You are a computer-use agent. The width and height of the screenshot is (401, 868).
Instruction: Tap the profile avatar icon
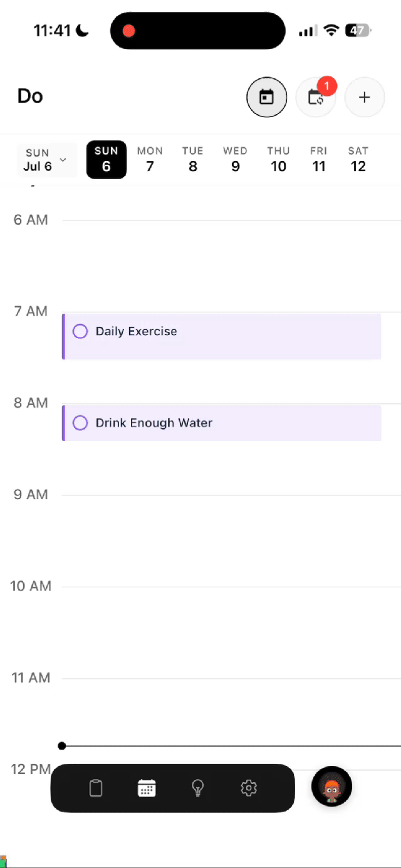pyautogui.click(x=331, y=787)
